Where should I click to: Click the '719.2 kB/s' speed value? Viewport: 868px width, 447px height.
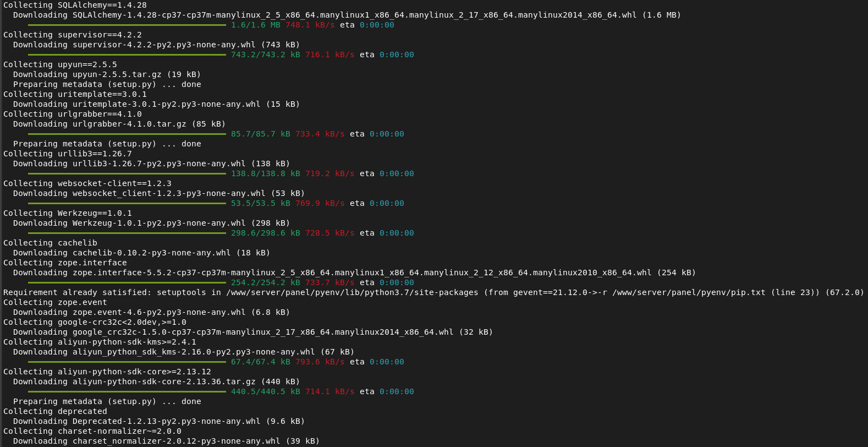(x=330, y=173)
